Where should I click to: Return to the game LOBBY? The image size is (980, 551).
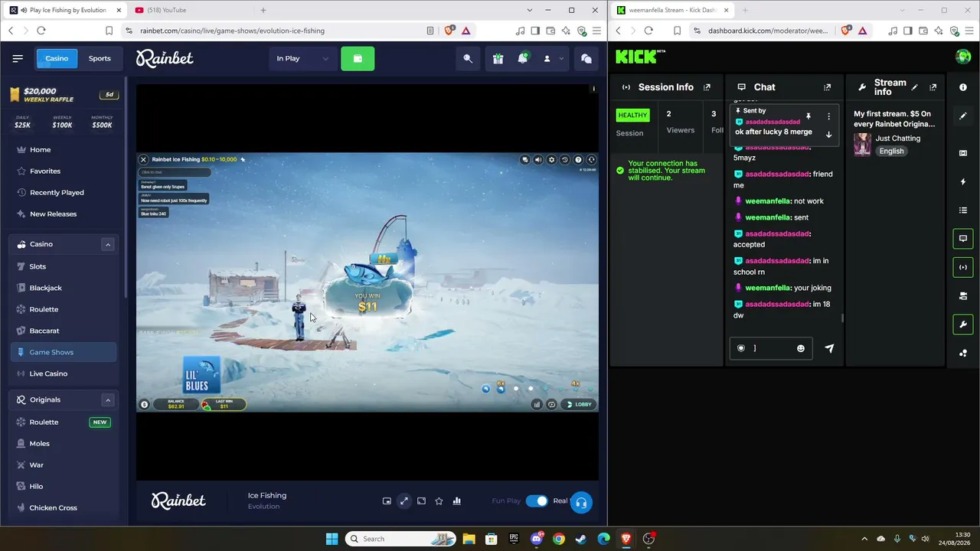pos(579,404)
